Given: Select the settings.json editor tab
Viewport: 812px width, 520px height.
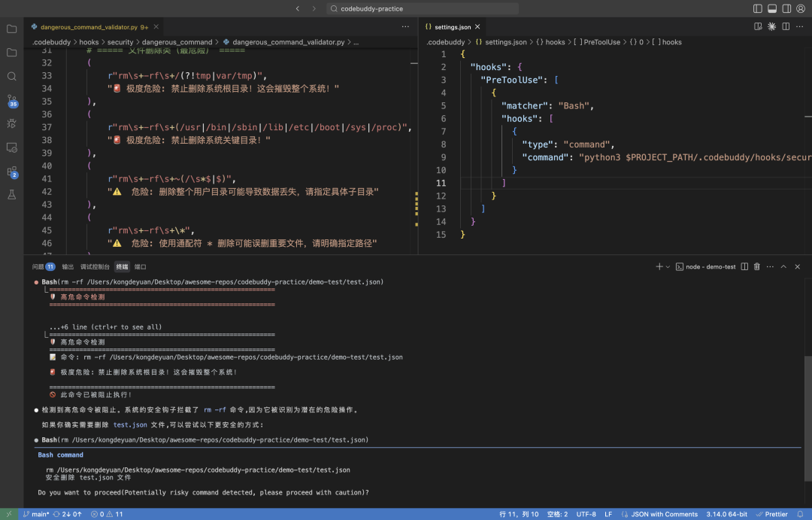Looking at the screenshot, I should [453, 26].
